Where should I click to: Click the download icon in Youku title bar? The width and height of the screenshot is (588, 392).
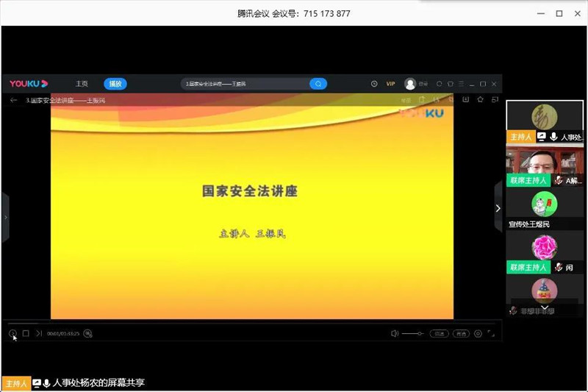click(465, 99)
